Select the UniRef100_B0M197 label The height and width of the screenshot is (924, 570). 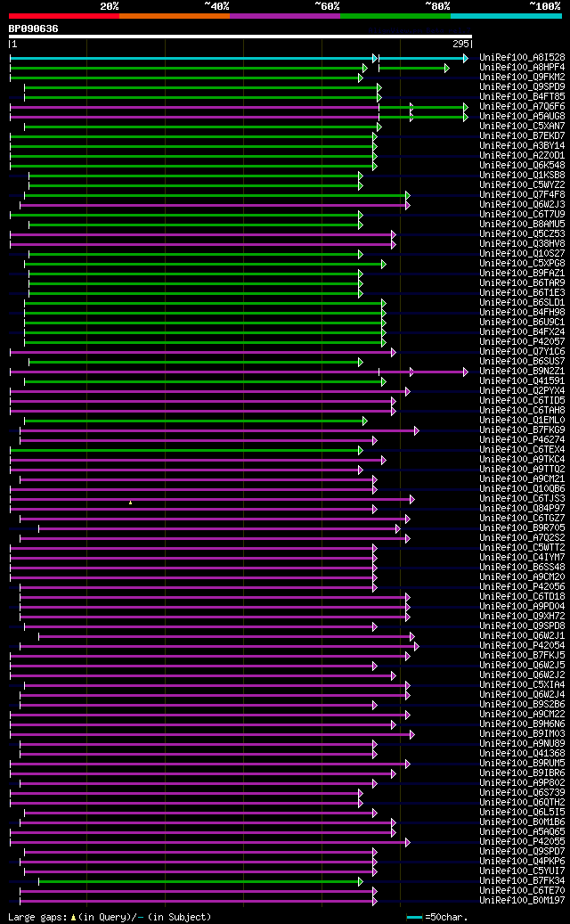pyautogui.click(x=522, y=900)
